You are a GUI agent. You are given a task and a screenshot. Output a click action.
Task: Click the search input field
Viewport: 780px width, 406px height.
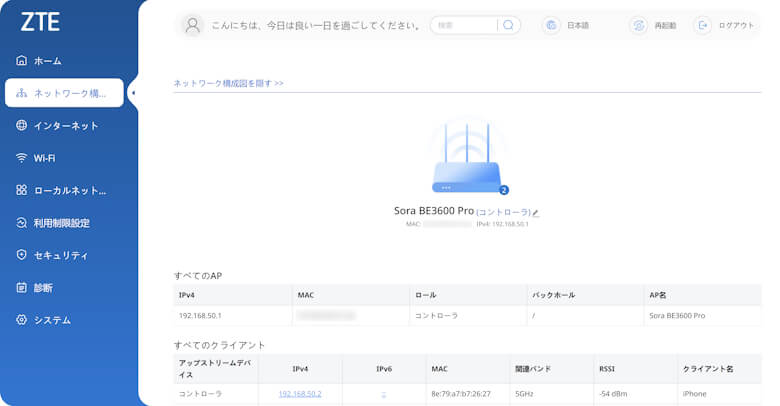(x=464, y=25)
